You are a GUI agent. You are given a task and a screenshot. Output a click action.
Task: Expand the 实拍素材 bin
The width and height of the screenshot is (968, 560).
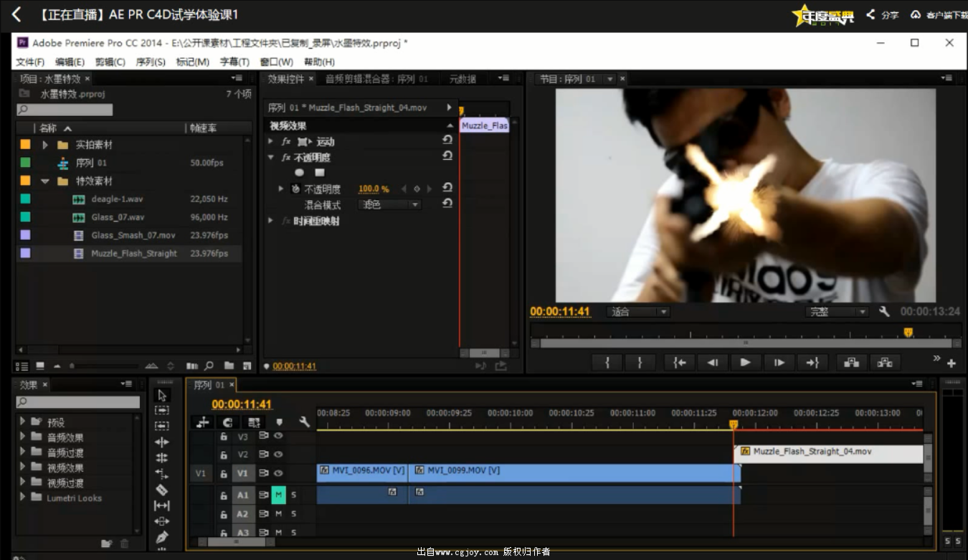click(x=45, y=145)
